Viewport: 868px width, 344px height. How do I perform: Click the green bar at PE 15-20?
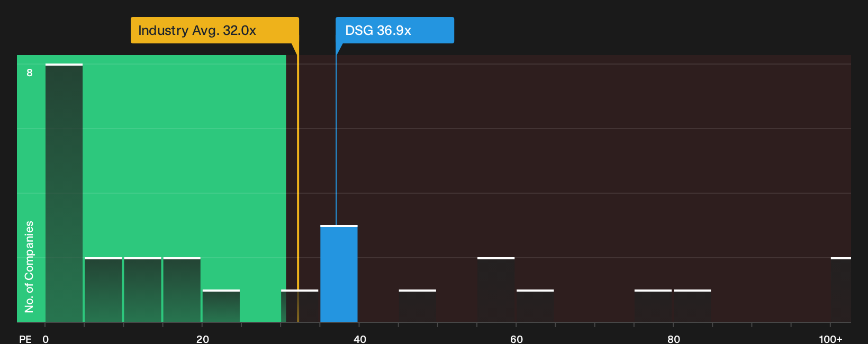(x=182, y=289)
